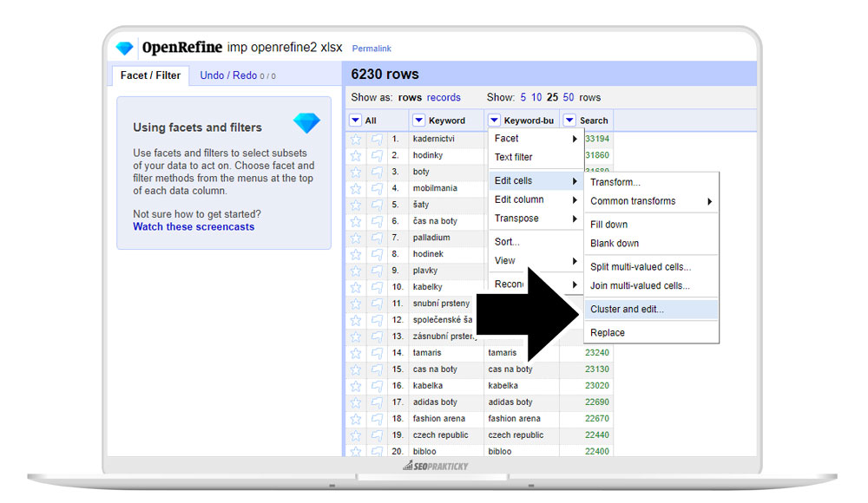Choose Replace in the submenu
The width and height of the screenshot is (868, 503).
(652, 332)
